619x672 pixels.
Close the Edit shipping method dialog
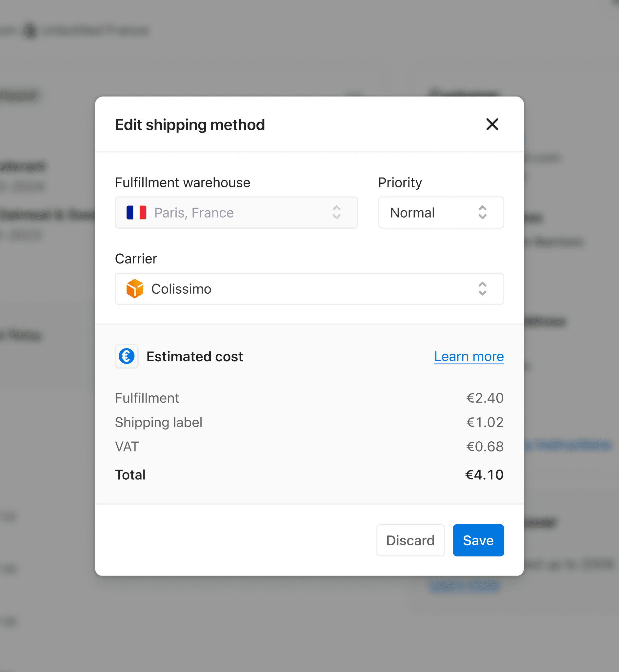click(x=492, y=124)
